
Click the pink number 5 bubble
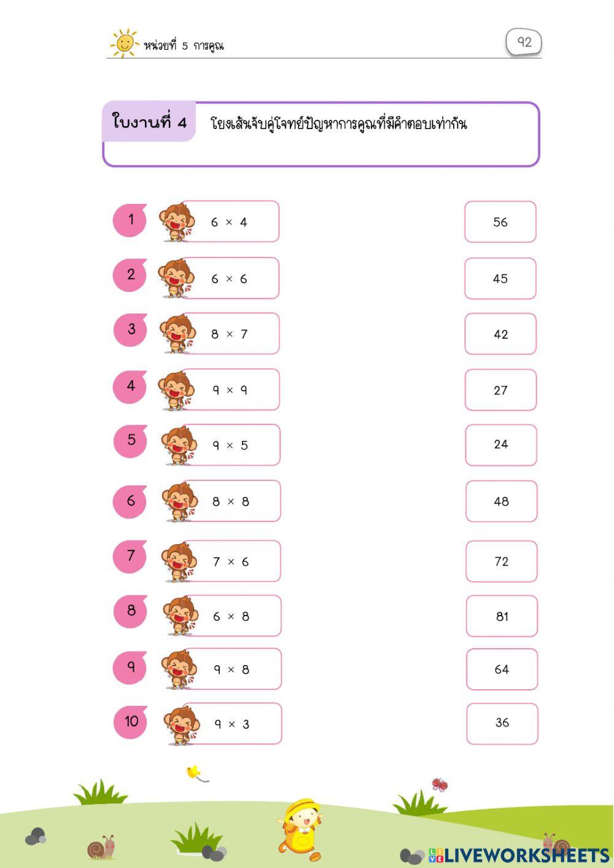(131, 440)
